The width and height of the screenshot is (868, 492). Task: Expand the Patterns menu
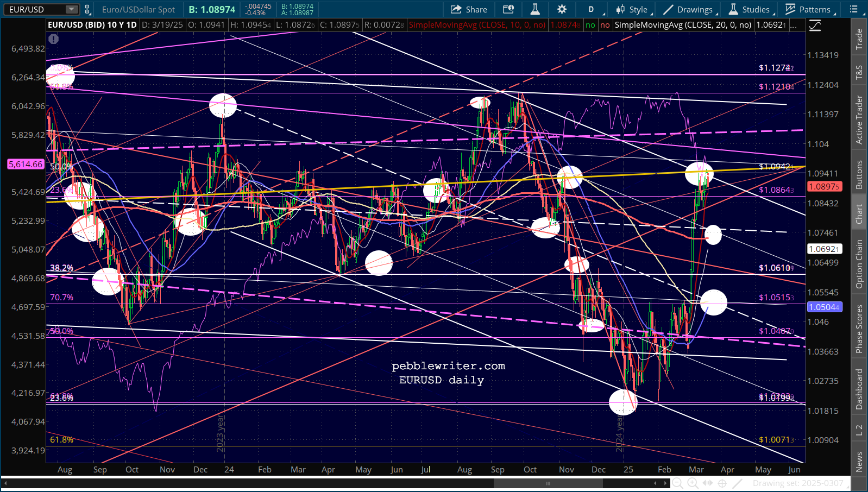pos(809,9)
